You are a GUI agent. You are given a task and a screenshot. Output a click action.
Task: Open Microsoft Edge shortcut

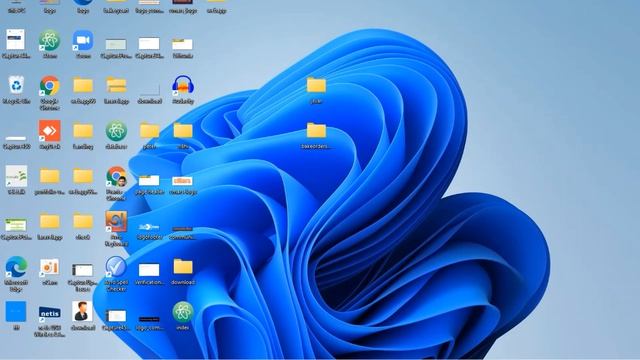tap(16, 267)
